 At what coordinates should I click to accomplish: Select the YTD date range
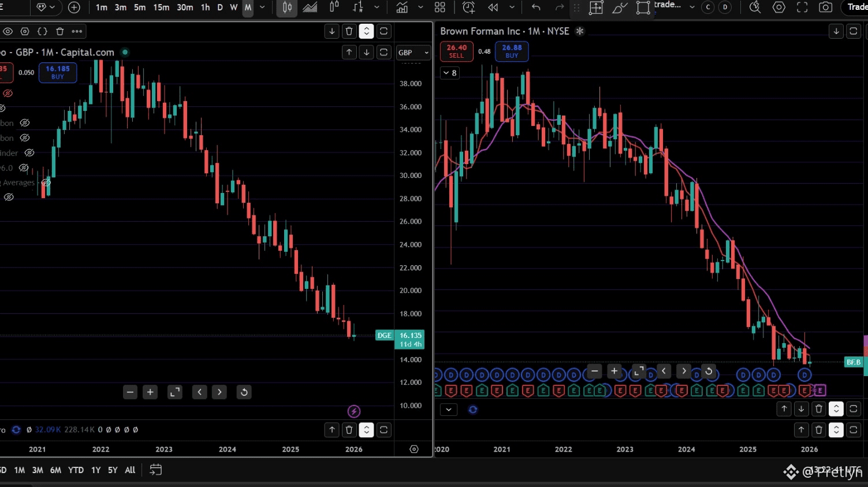(76, 470)
